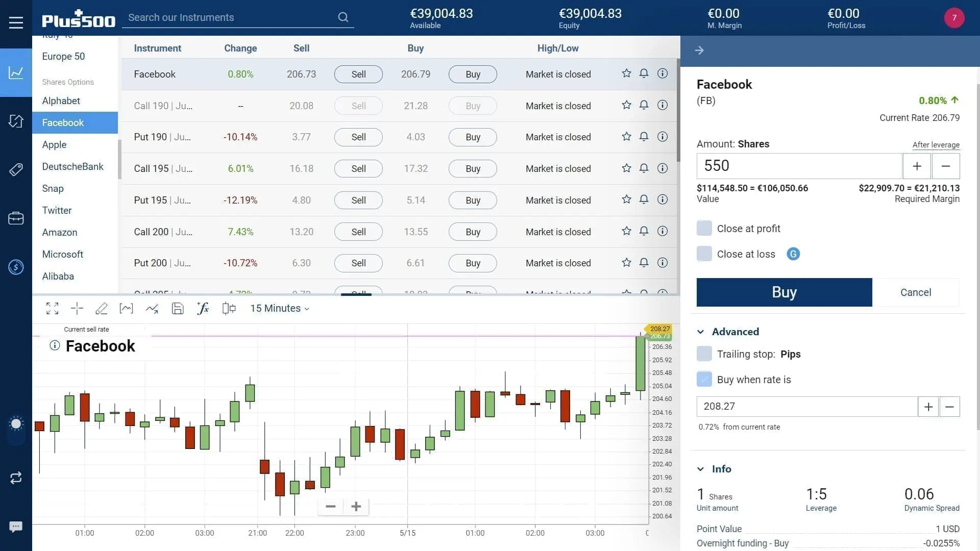Sort by Change column header
Screen dimensions: 980x551
(240, 48)
